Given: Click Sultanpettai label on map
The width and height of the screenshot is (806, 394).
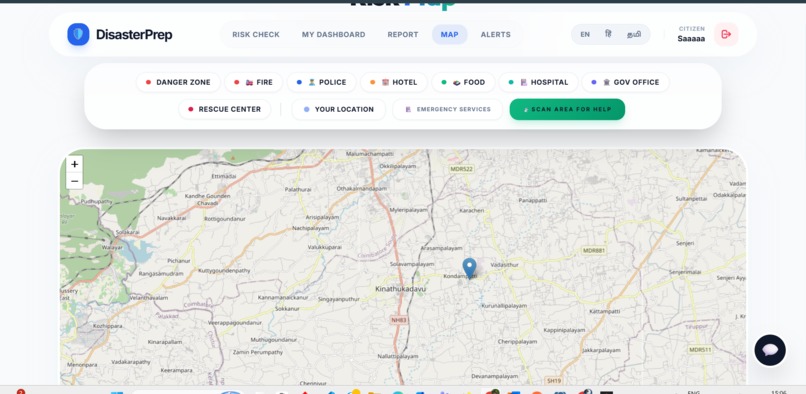Looking at the screenshot, I should [x=691, y=198].
